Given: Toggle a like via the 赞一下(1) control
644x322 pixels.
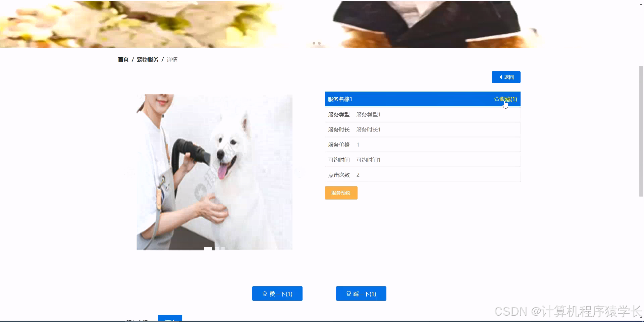Looking at the screenshot, I should tap(277, 293).
